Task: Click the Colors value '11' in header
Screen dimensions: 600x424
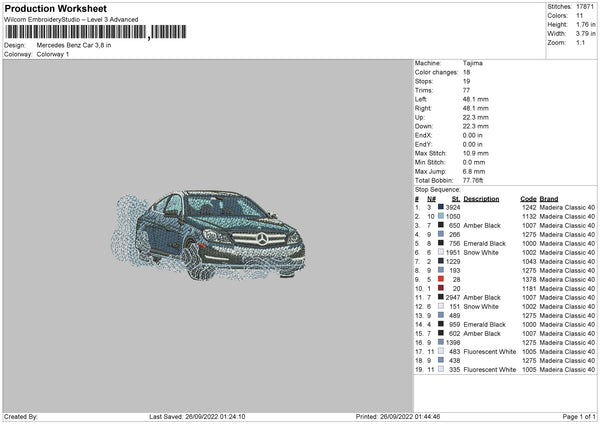Action: [579, 16]
